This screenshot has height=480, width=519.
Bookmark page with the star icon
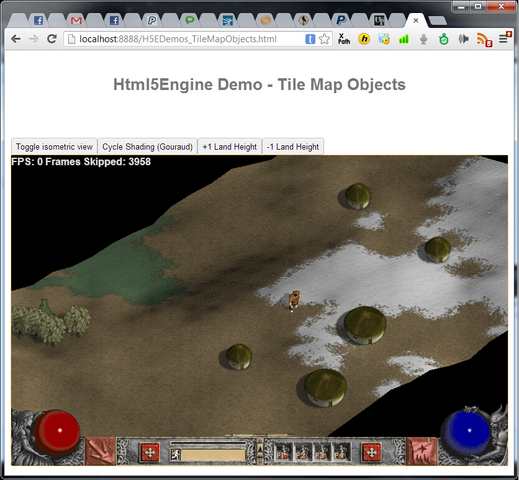(324, 39)
